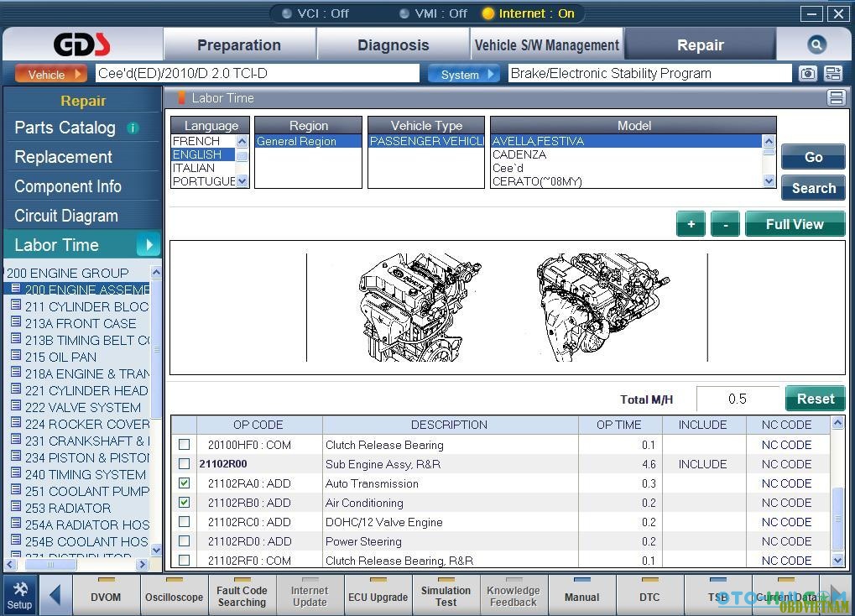Click the GDS logo

pyautogui.click(x=81, y=44)
